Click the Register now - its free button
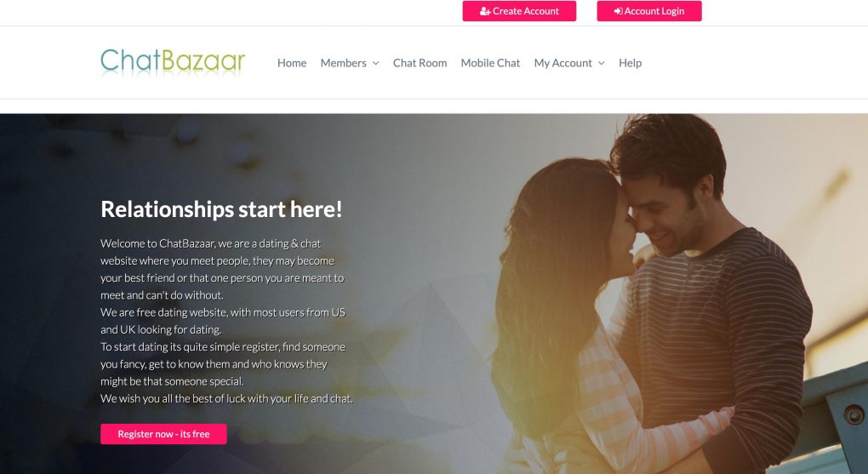This screenshot has width=868, height=474. (163, 434)
